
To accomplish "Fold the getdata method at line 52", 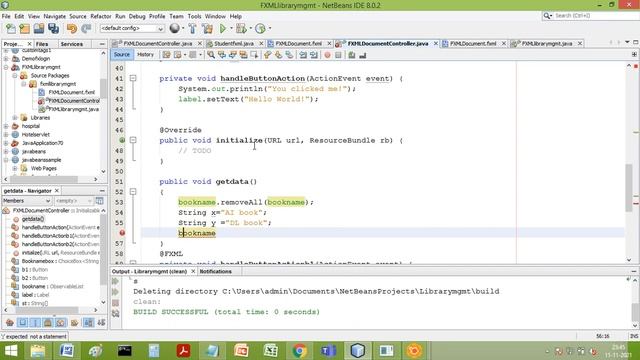I will coord(133,191).
